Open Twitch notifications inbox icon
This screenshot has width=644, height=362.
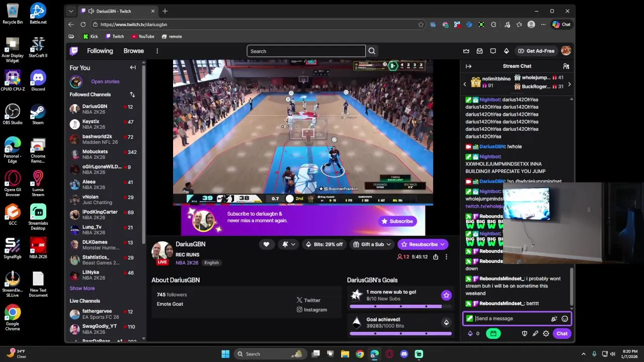[479, 51]
